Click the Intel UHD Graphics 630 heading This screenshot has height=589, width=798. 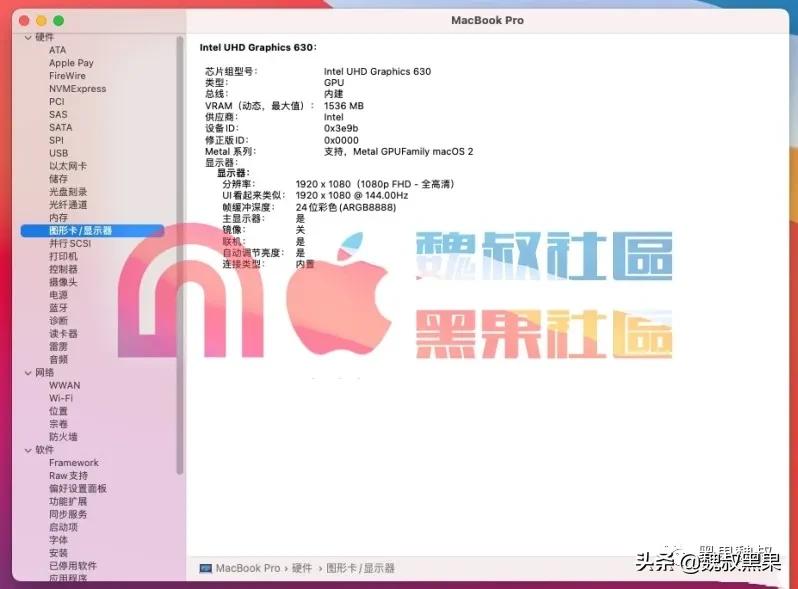pyautogui.click(x=258, y=47)
